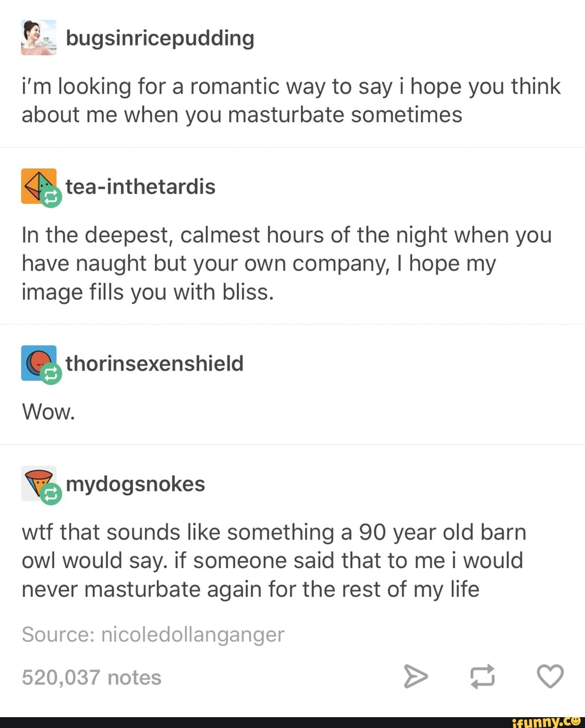Tap the reblog arrows icon below the post
The width and height of the screenshot is (585, 728).
[482, 677]
